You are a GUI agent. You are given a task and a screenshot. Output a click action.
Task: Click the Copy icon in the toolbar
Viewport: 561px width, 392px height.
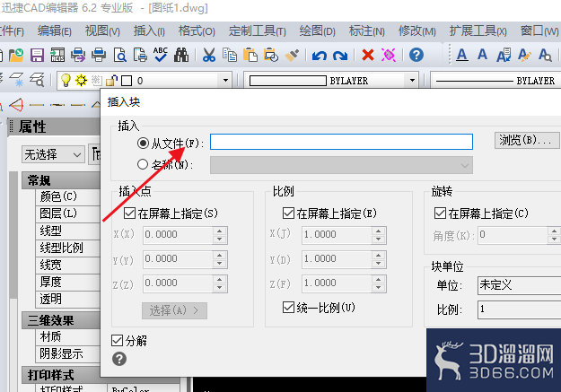tap(230, 55)
